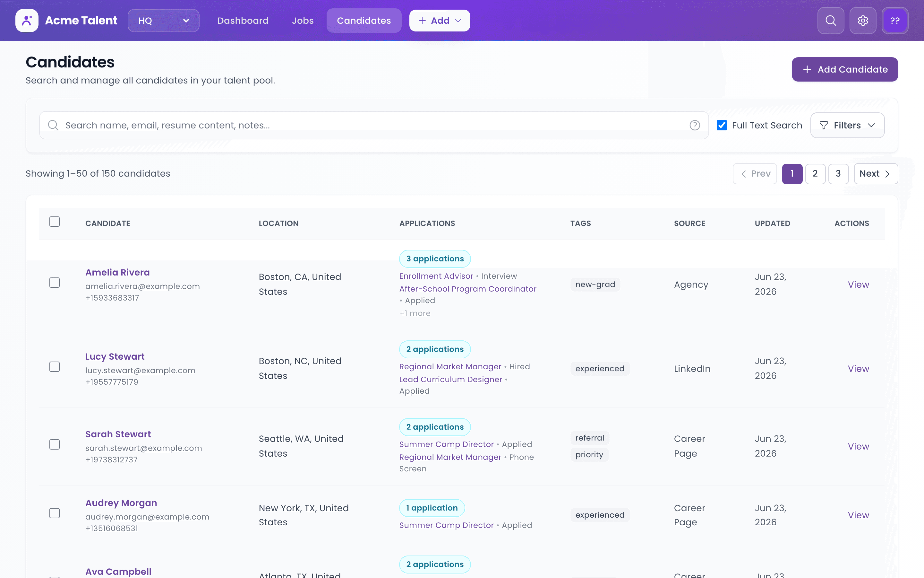Open the Enrollment Advisor job link

click(x=436, y=276)
